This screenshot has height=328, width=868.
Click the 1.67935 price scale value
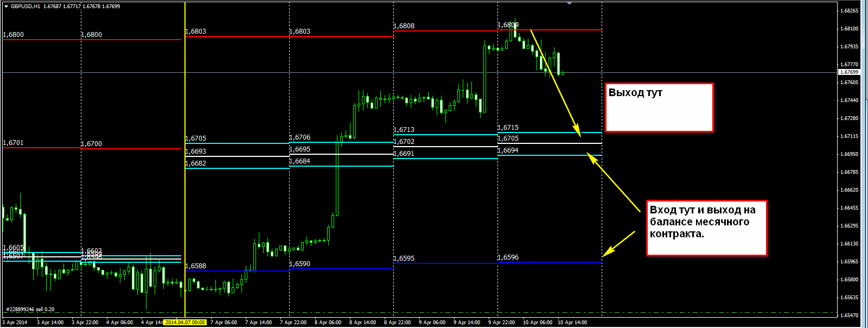850,47
